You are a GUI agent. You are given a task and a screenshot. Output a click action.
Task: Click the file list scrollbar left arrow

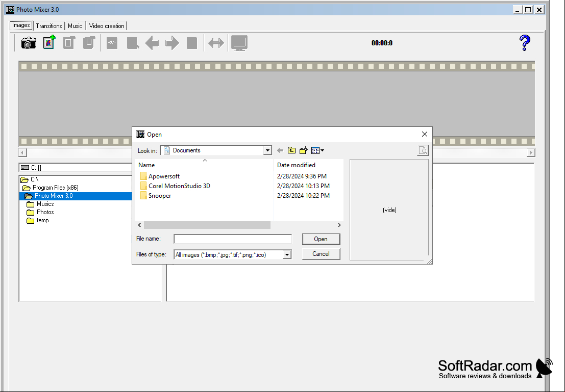pos(140,225)
